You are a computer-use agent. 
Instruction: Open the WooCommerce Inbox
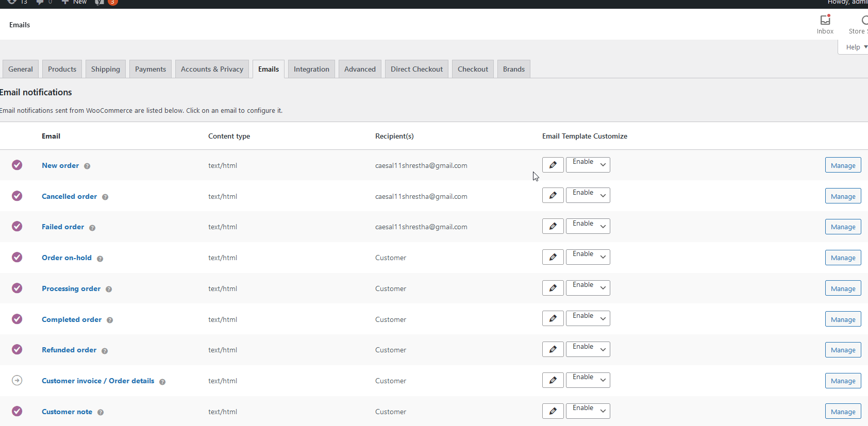click(x=825, y=24)
